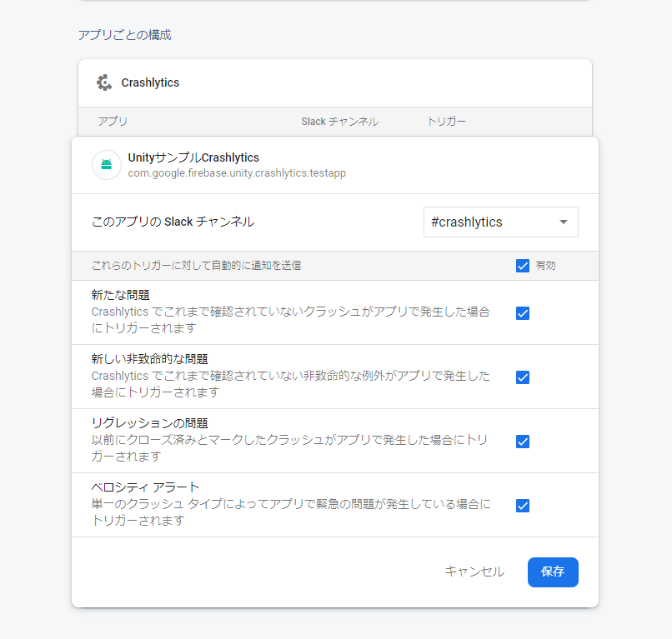The image size is (672, 639).
Task: Open the #crashlytics Slack channel dropdown
Action: [500, 222]
